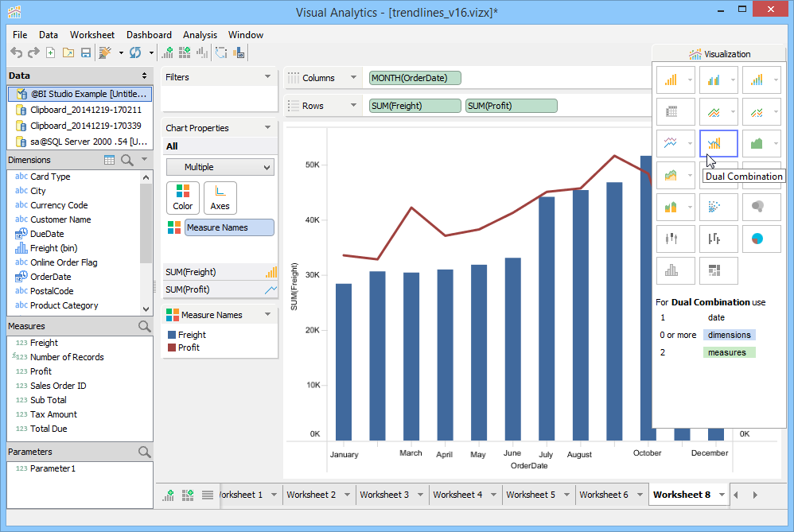Create a new file with the page-plus icon
794x532 pixels.
pyautogui.click(x=51, y=52)
